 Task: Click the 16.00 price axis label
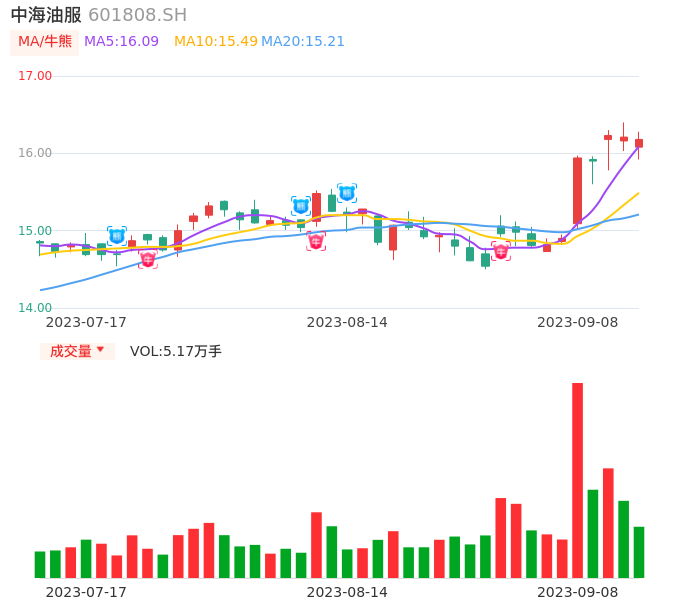pyautogui.click(x=35, y=153)
